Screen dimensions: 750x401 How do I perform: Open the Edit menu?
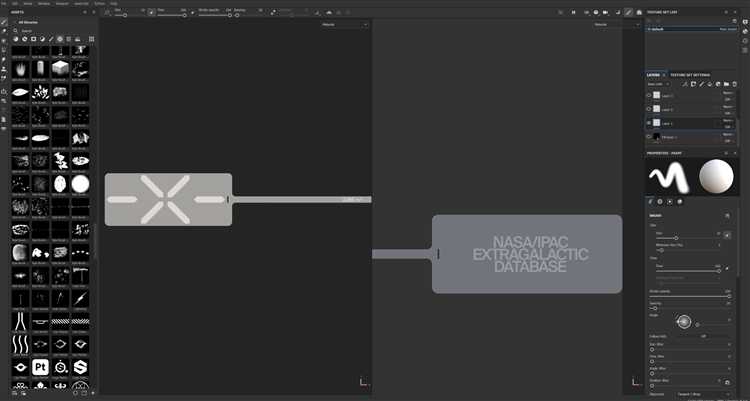(x=15, y=3)
